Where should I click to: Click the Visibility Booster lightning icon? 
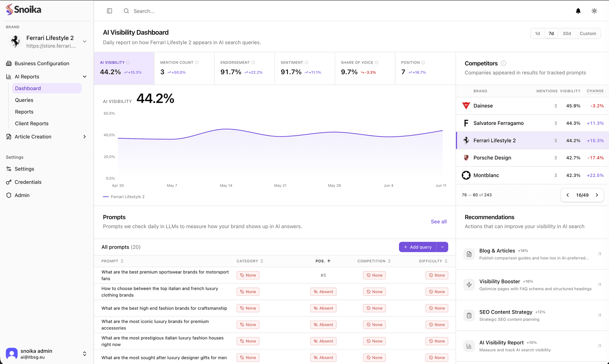click(469, 285)
